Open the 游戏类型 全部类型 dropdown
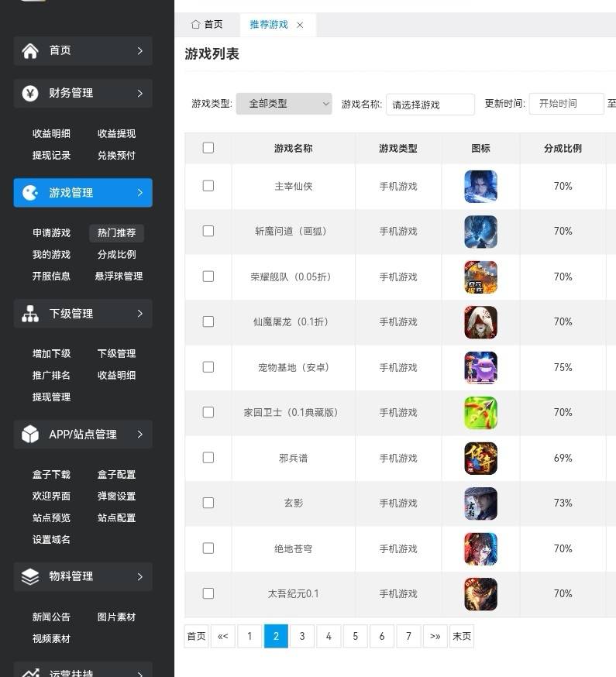The height and width of the screenshot is (677, 616). pos(284,104)
